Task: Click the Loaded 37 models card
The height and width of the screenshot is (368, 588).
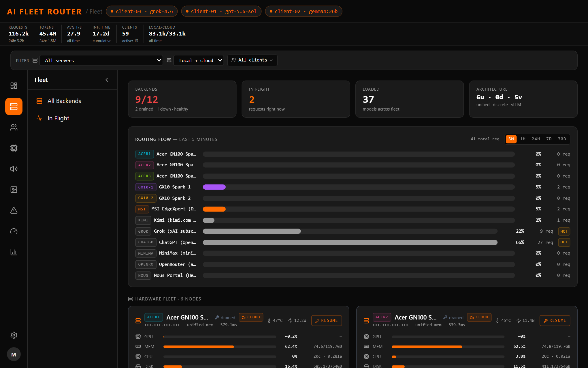Action: (410, 99)
